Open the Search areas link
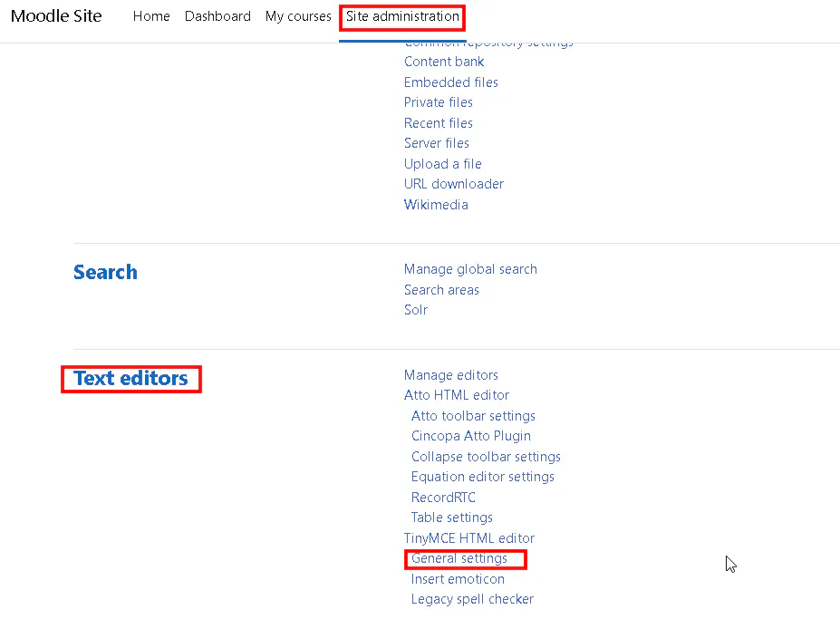 [x=441, y=289]
